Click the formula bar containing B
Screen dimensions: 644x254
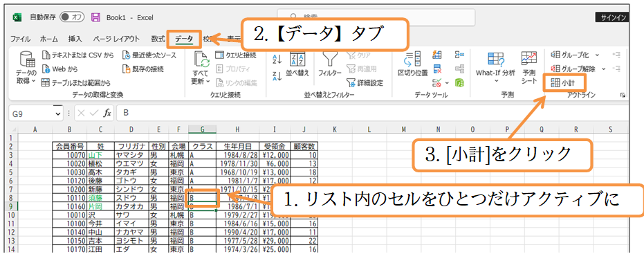pos(374,114)
